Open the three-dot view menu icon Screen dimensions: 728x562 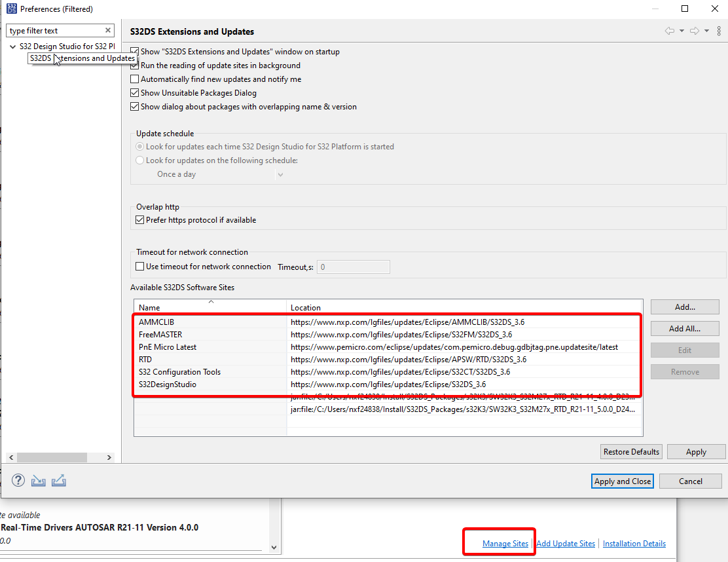(x=719, y=31)
